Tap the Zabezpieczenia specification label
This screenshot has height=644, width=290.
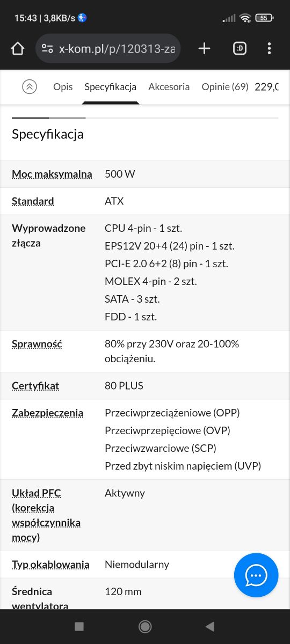[47, 413]
